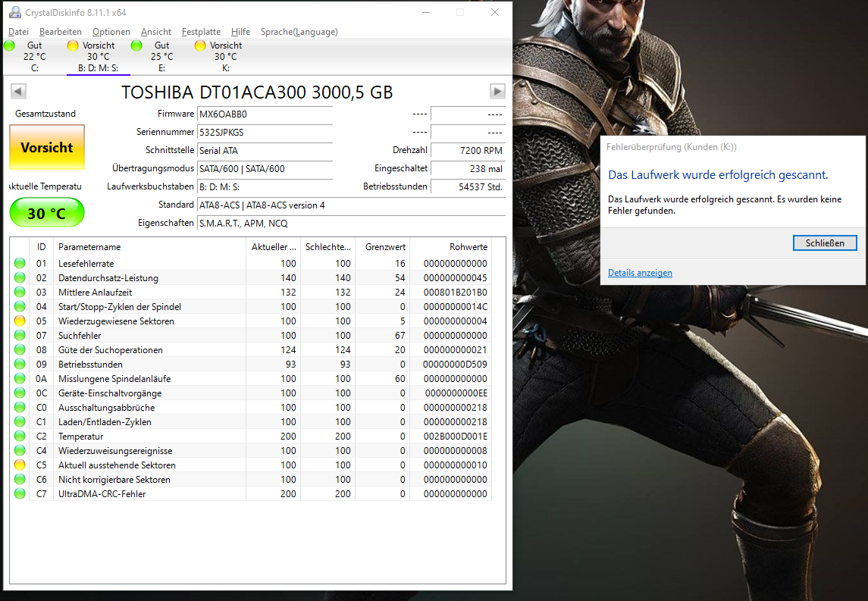Image resolution: width=868 pixels, height=601 pixels.
Task: Click the Grenzwert column header
Action: coord(383,247)
